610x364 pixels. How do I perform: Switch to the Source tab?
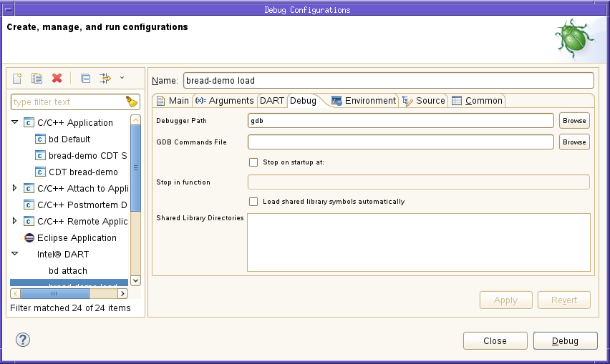pos(424,101)
